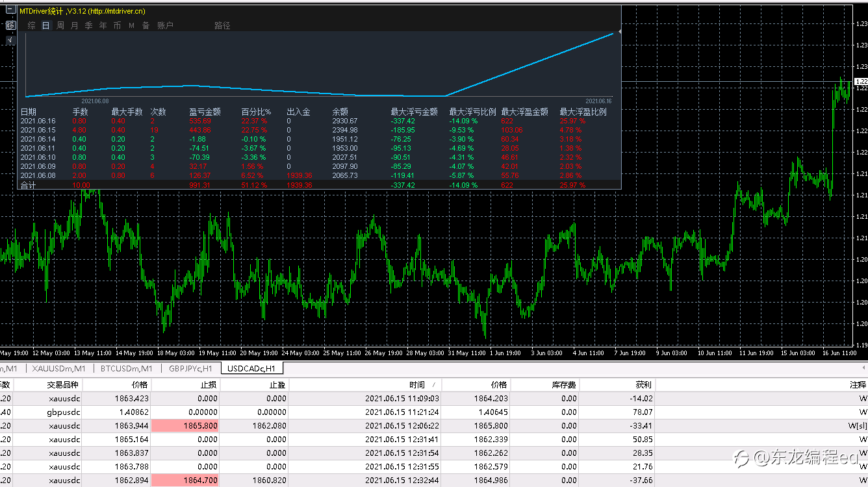Collapse the MTDriver panel with minus icon
Viewport: 868px width, 487px height.
(10, 11)
